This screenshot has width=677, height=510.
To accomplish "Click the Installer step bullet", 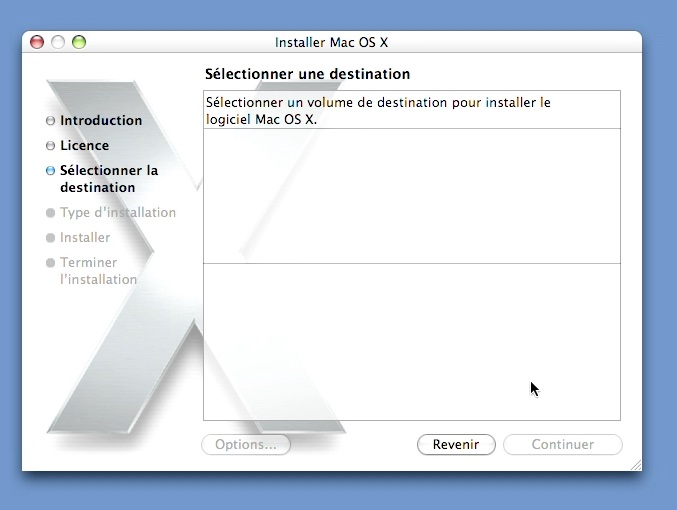I will [x=51, y=238].
